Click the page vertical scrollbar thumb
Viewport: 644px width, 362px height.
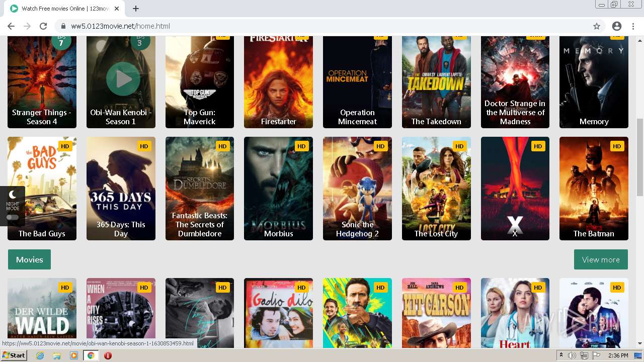pyautogui.click(x=639, y=157)
